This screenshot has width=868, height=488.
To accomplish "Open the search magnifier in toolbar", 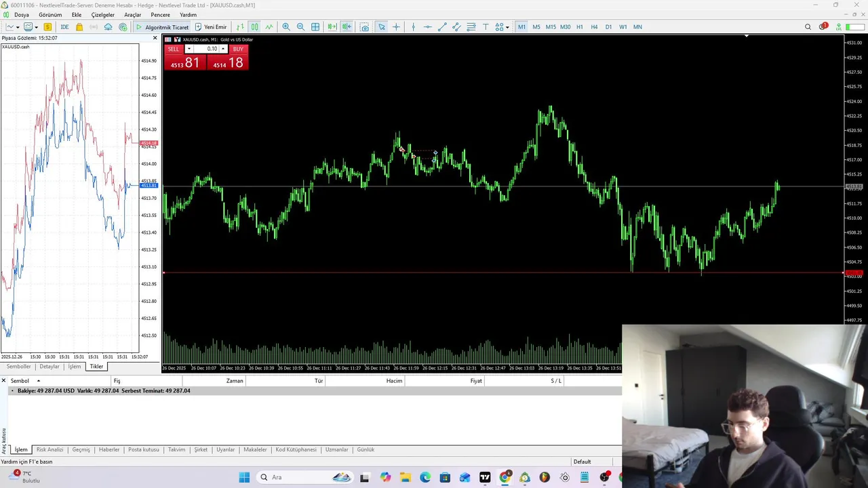I will point(808,27).
